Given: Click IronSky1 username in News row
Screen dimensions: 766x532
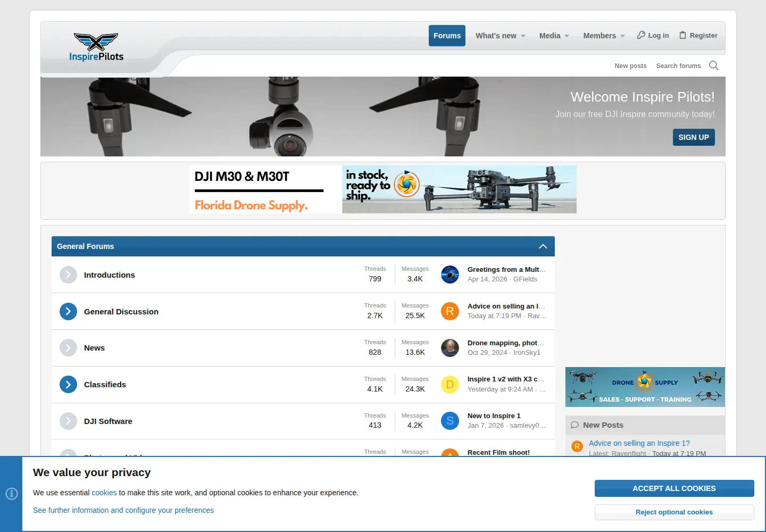Looking at the screenshot, I should [x=527, y=353].
